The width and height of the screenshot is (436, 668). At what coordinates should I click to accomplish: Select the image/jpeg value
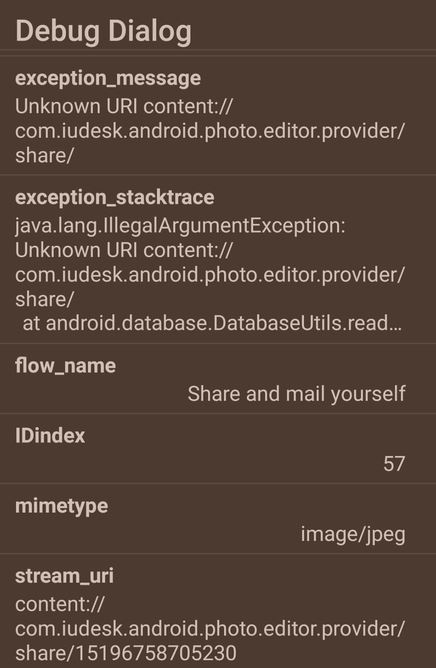353,534
